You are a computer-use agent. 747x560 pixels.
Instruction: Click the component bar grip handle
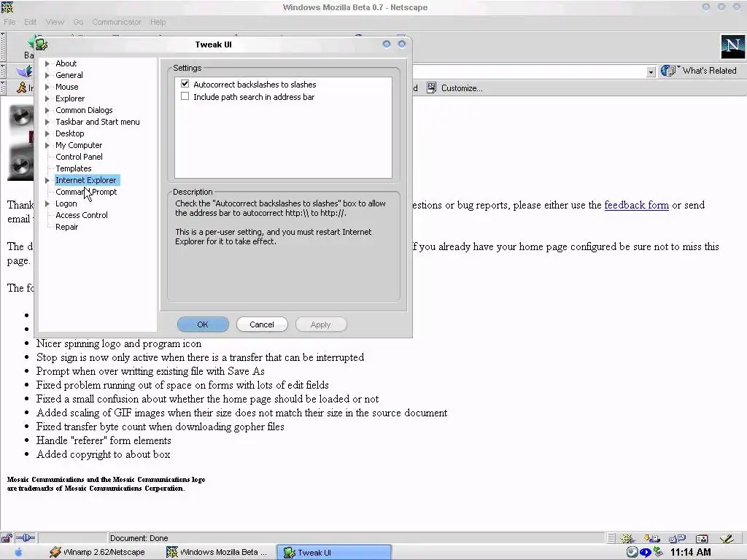tap(611, 539)
